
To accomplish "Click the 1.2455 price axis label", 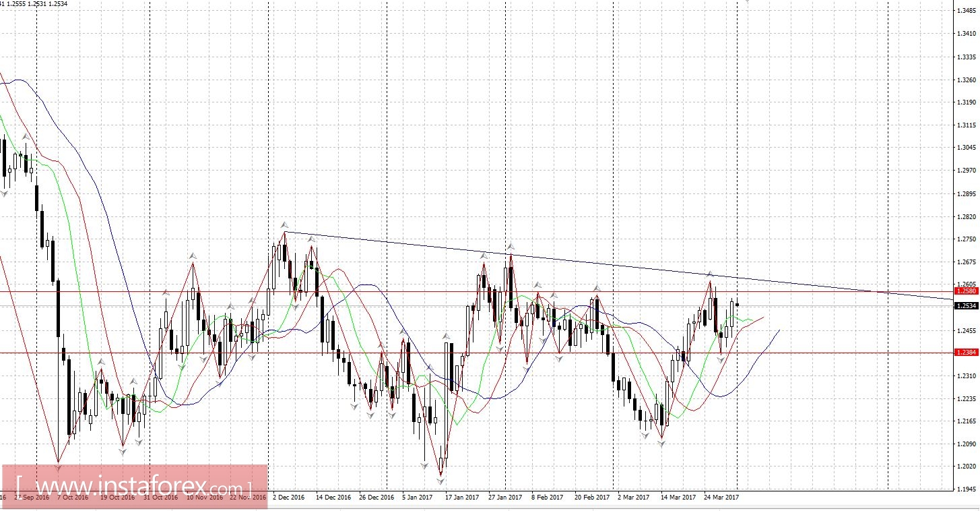I will 967,330.
